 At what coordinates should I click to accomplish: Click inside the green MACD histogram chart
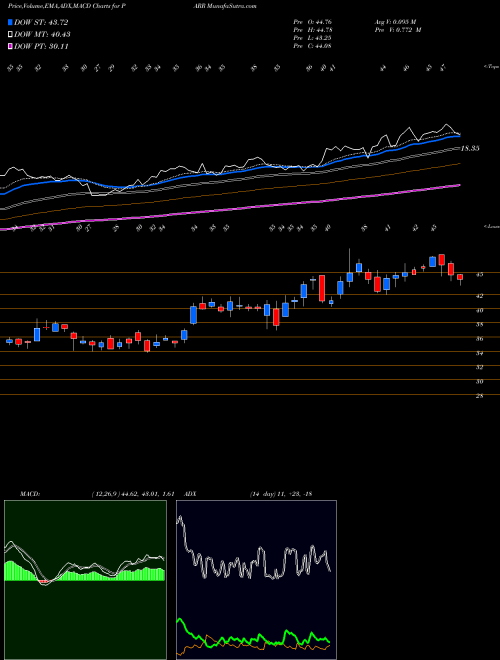(x=85, y=580)
